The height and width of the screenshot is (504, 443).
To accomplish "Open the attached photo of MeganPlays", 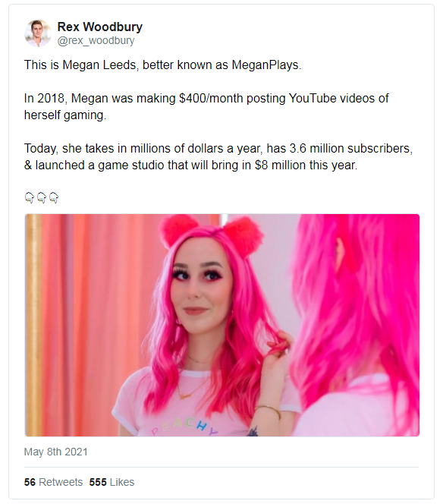I will 222,325.
